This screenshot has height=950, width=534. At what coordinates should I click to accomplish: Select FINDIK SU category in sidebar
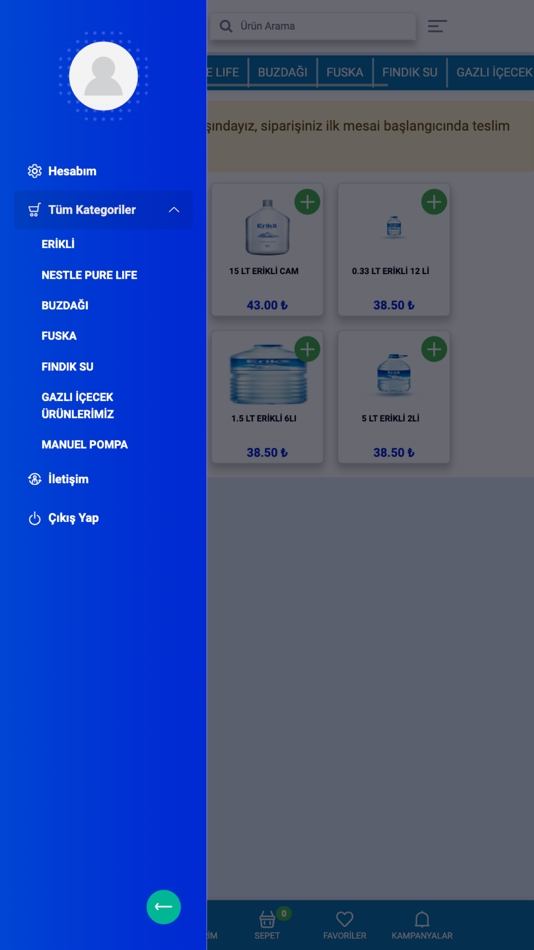pos(67,367)
